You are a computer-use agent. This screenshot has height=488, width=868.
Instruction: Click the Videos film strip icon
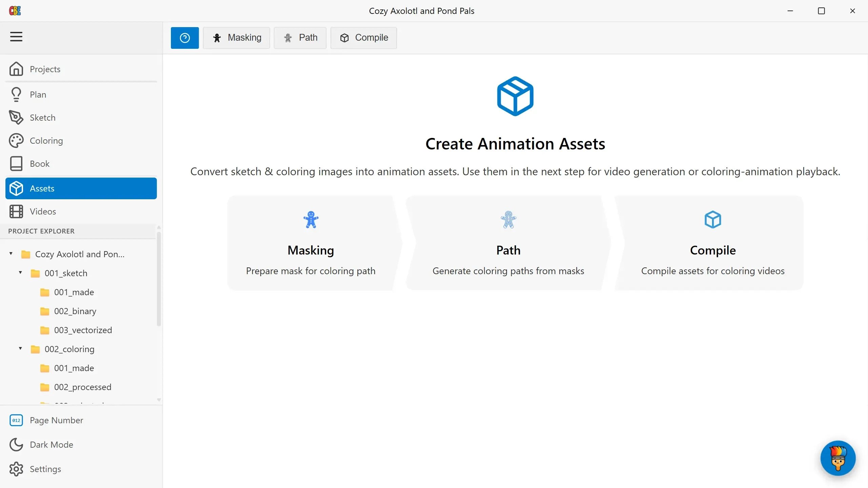16,211
